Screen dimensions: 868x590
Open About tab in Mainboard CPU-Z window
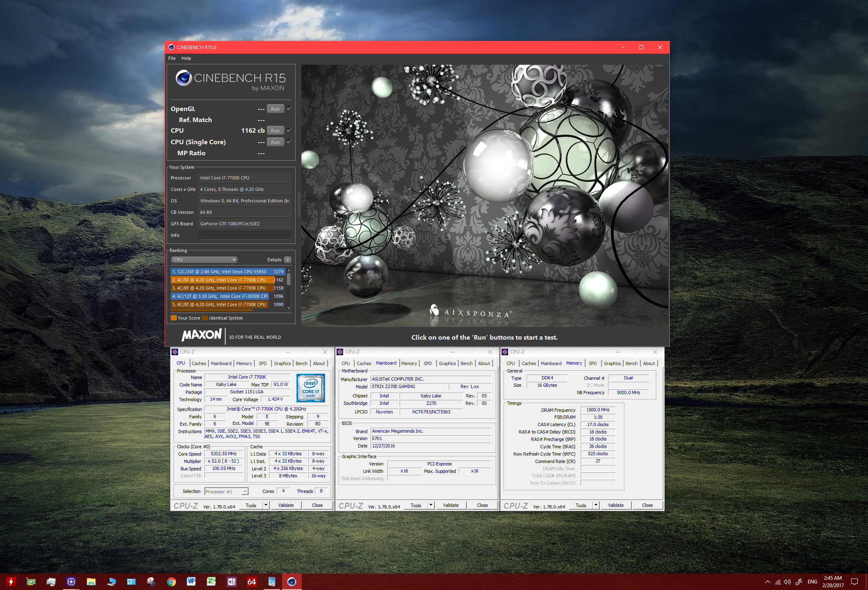(484, 363)
